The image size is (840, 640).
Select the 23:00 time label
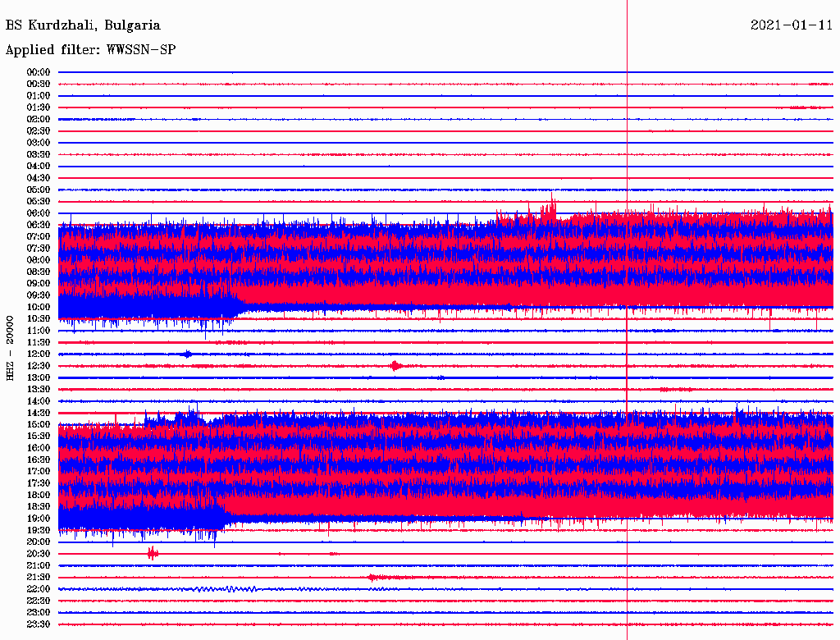[39, 613]
